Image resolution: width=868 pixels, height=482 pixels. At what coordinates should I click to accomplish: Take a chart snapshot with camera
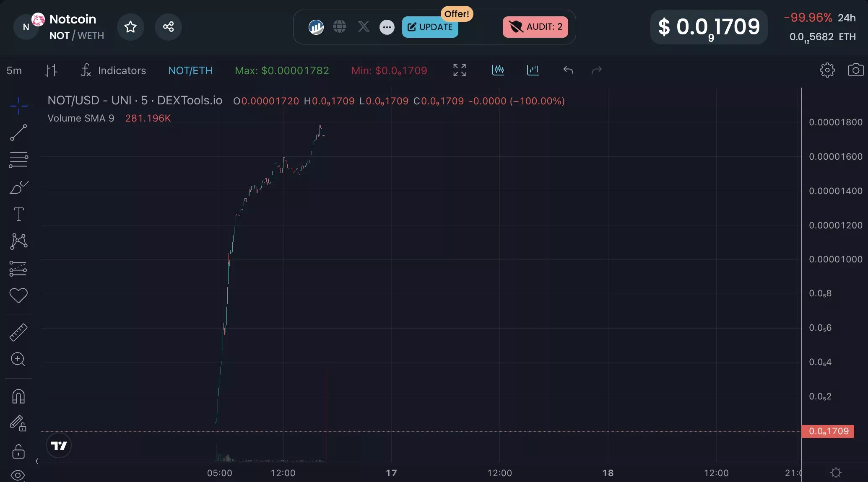point(856,70)
